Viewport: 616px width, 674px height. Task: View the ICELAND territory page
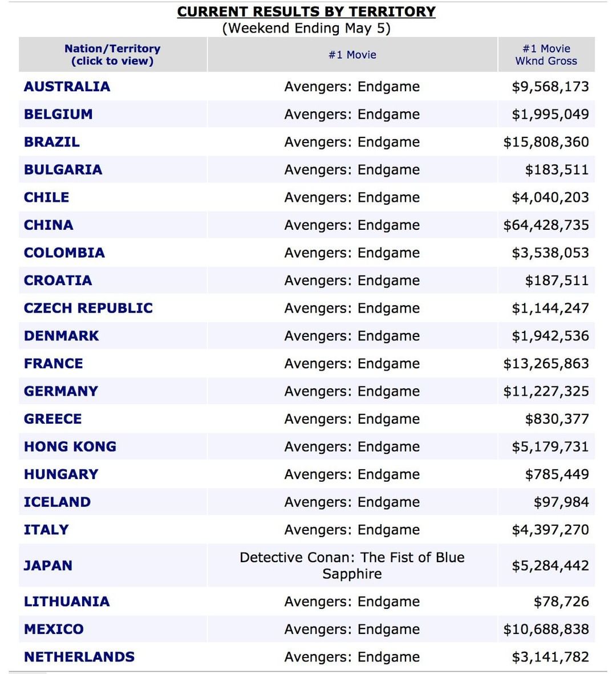coord(57,502)
